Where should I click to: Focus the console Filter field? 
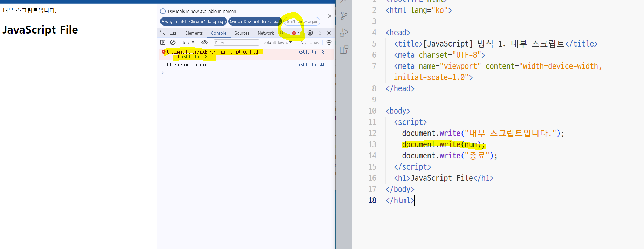click(x=236, y=43)
